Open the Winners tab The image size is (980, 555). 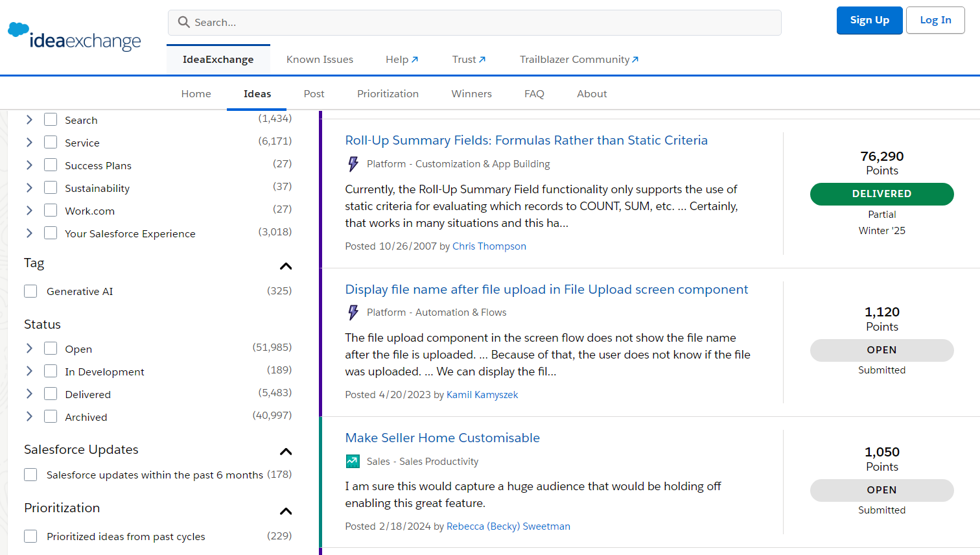pos(472,94)
